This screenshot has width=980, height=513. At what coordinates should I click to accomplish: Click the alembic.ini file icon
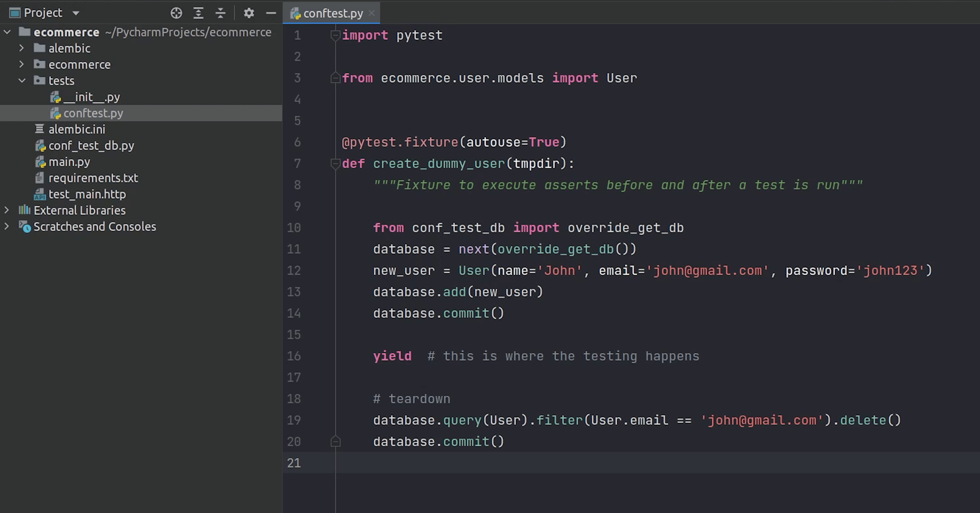tap(39, 129)
